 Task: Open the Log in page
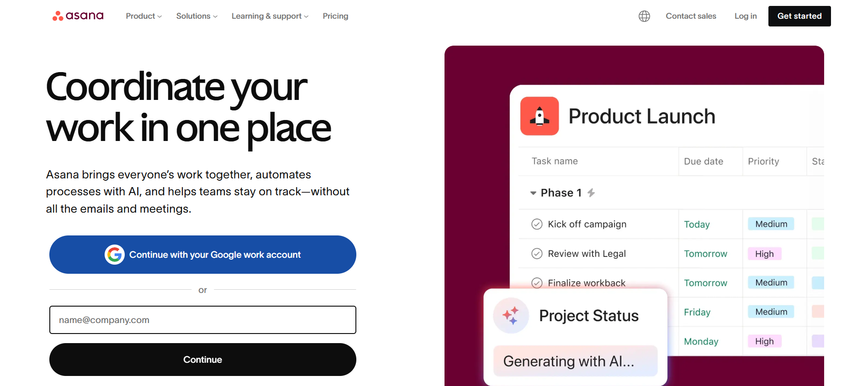pos(745,16)
